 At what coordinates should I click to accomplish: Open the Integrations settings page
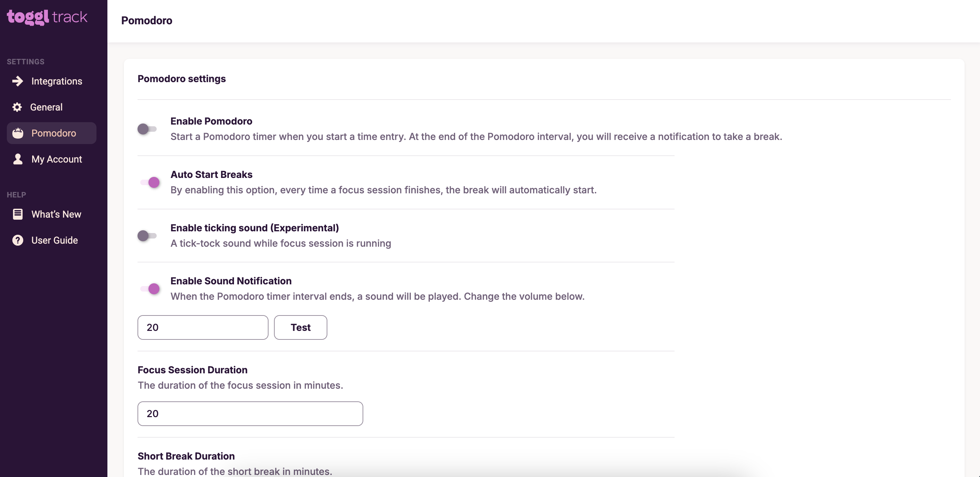click(x=57, y=81)
